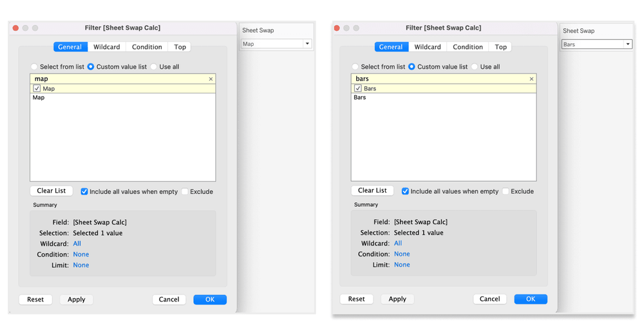Screen dimensions: 644x335
Task: Open Condition 'None' link in right summary
Action: point(402,254)
